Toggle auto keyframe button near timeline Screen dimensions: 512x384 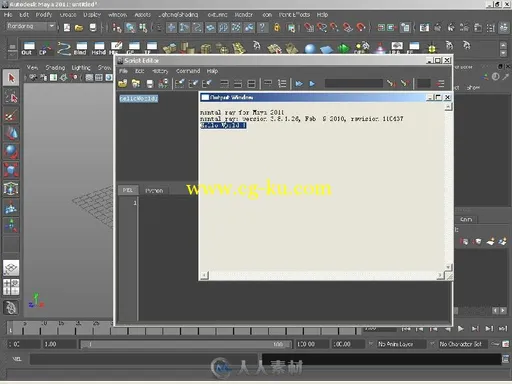coord(495,344)
